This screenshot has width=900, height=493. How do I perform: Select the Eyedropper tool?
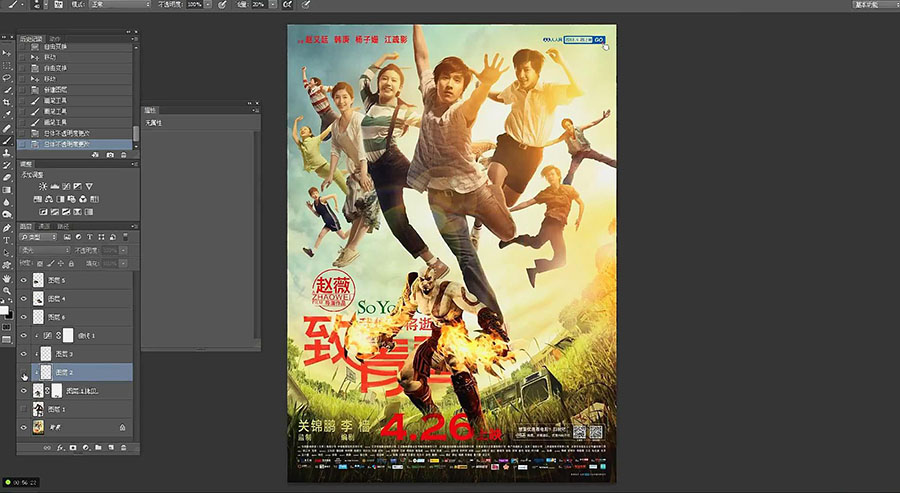click(x=7, y=115)
